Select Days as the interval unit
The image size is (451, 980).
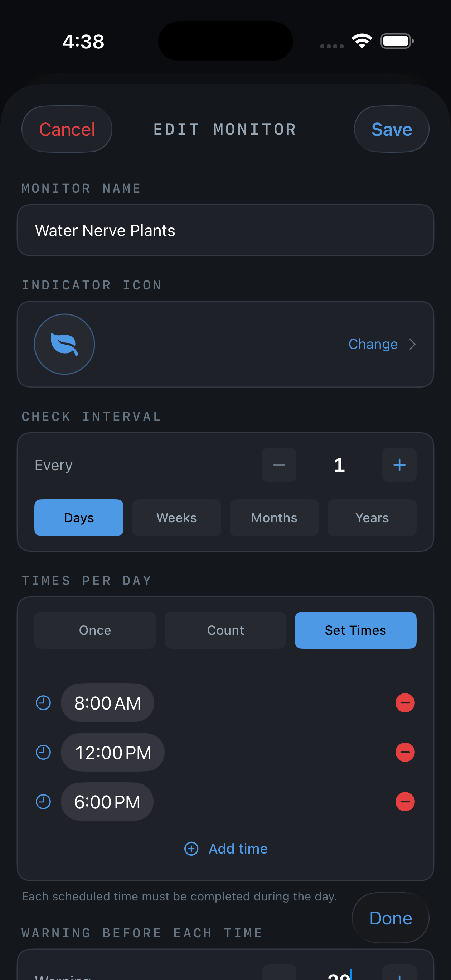coord(79,517)
